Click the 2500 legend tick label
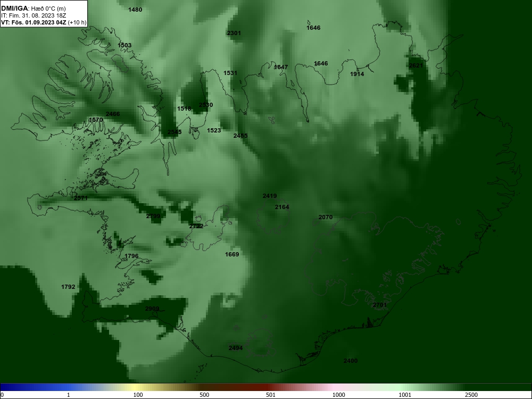This screenshot has height=399, width=532. click(471, 395)
